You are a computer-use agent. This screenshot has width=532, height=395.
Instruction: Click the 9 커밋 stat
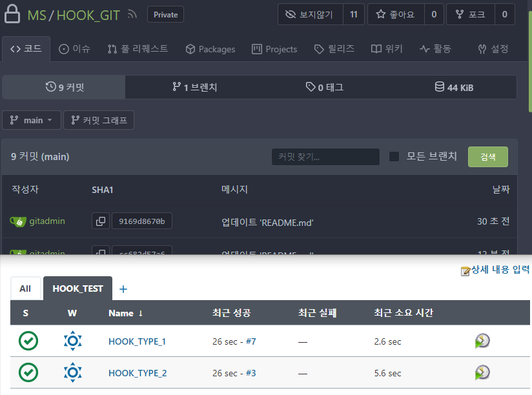[x=64, y=87]
